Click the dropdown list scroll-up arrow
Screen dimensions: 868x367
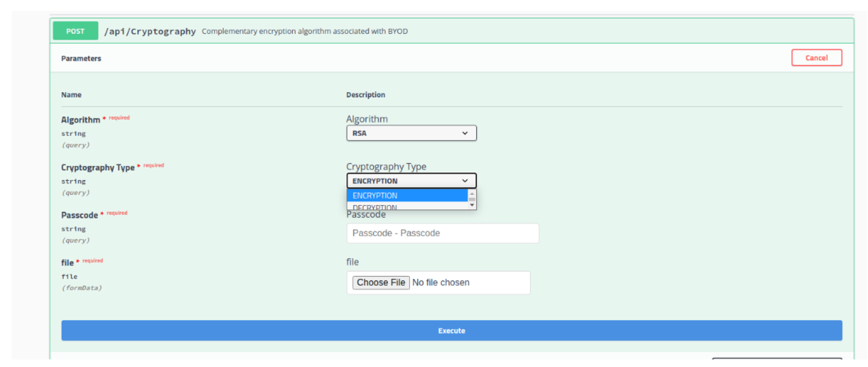click(472, 194)
